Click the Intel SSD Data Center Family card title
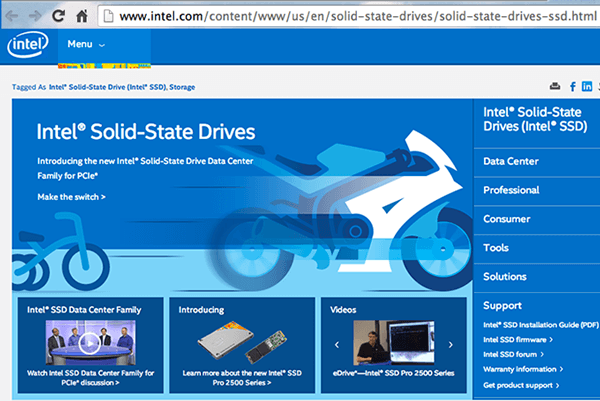 click(x=84, y=310)
